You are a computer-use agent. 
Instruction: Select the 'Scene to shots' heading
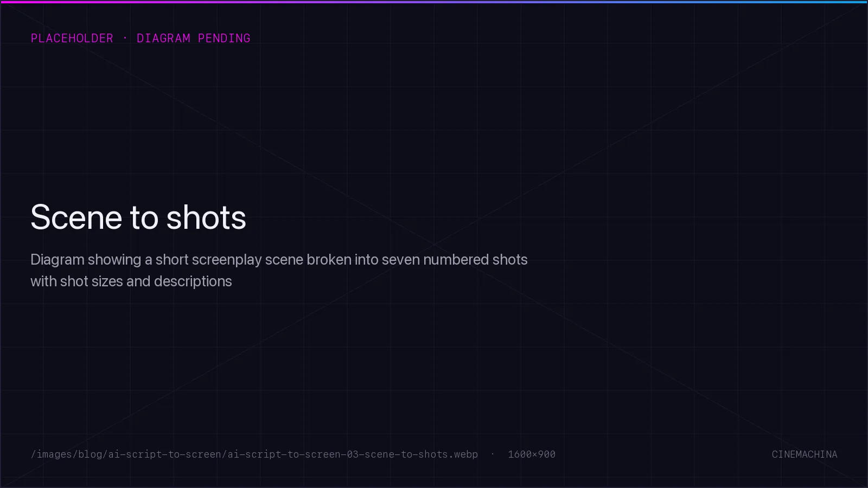(138, 217)
